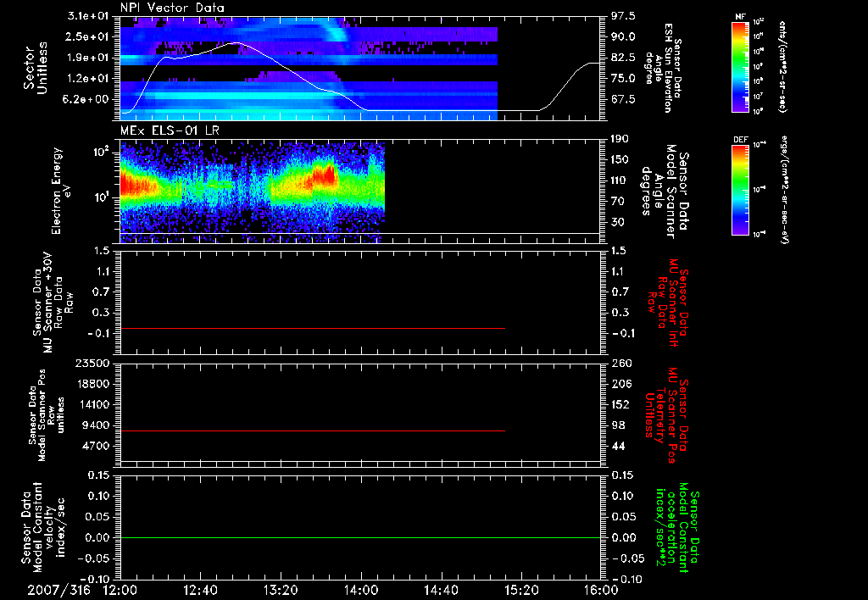
Task: Click the '1.9e+01' sector tick value
Action: (x=90, y=58)
